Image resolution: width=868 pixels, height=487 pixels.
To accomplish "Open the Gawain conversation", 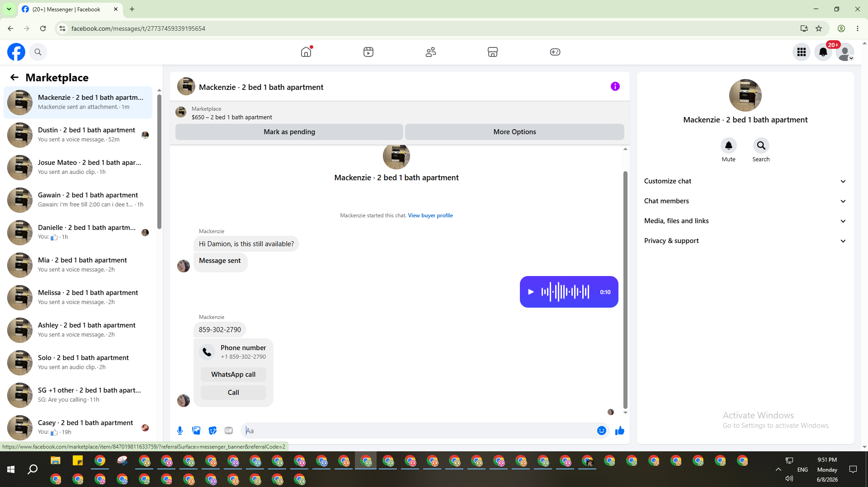I will pos(78,200).
